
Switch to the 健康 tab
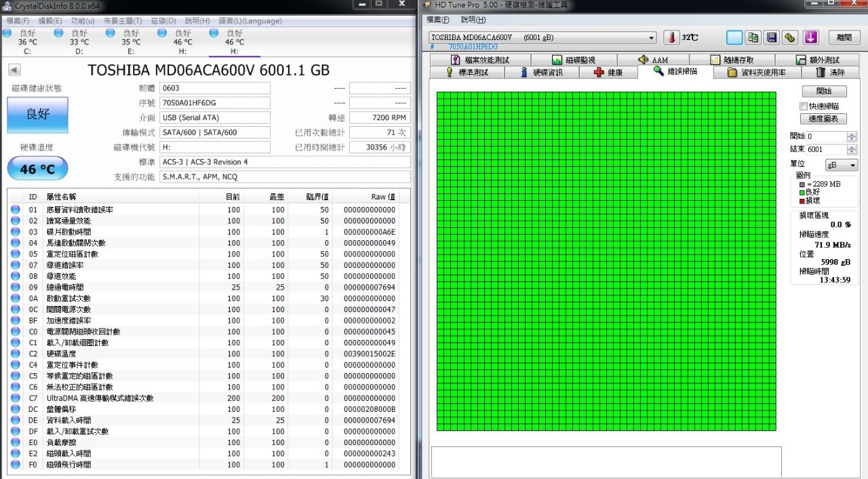(608, 72)
